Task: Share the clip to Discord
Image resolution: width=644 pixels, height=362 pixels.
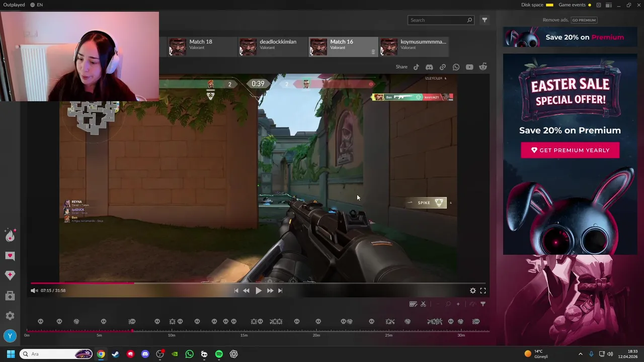Action: 429,67
